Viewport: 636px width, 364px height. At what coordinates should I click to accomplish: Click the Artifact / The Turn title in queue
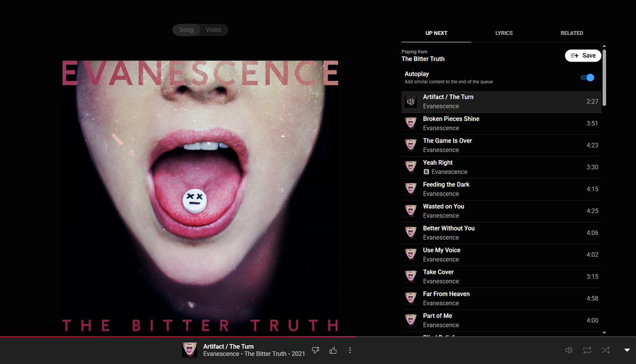448,97
